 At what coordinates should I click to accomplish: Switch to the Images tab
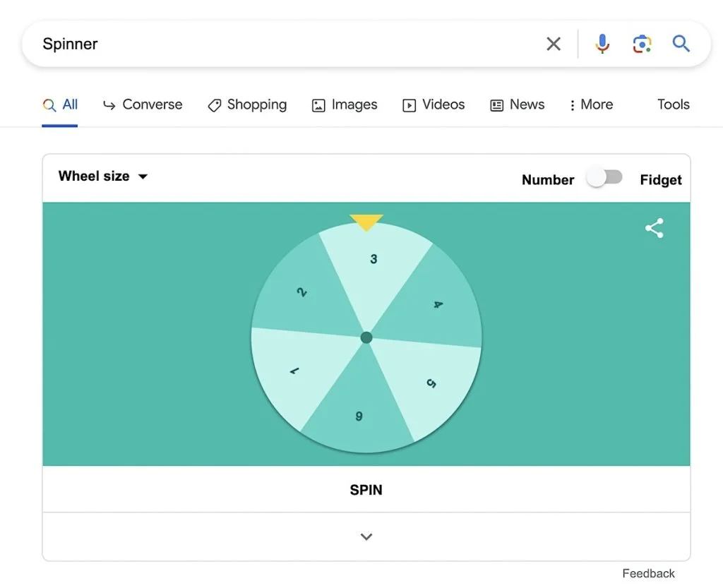(345, 104)
